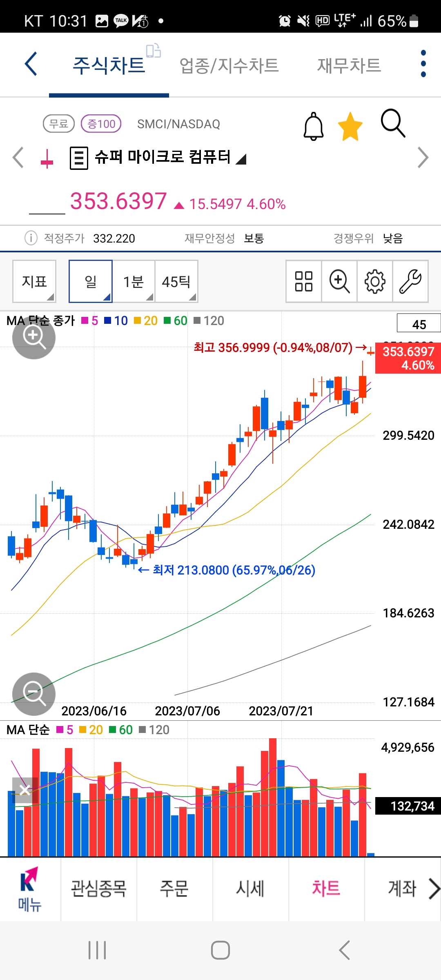The height and width of the screenshot is (980, 441).
Task: Switch to 업종/지수차트 tab
Action: pos(229,65)
